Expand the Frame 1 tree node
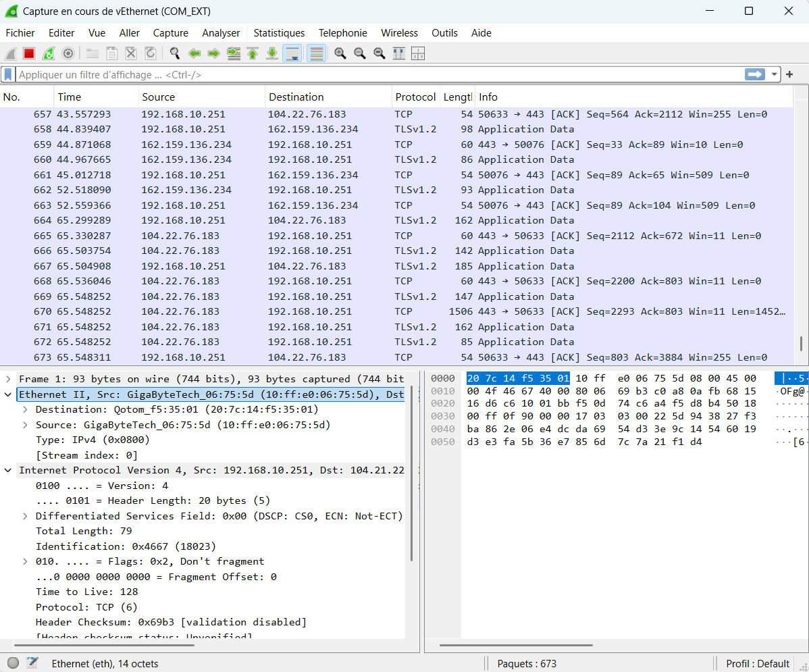The height and width of the screenshot is (672, 809). 8,380
